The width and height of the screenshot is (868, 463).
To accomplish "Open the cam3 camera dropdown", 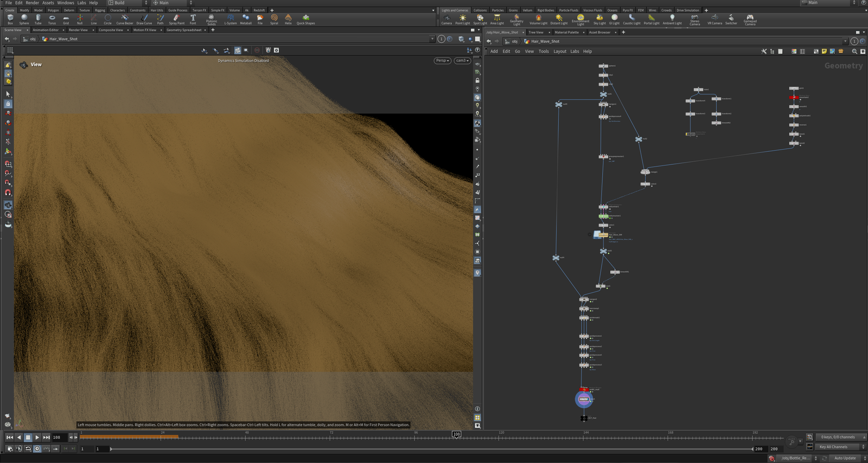I will coord(462,61).
